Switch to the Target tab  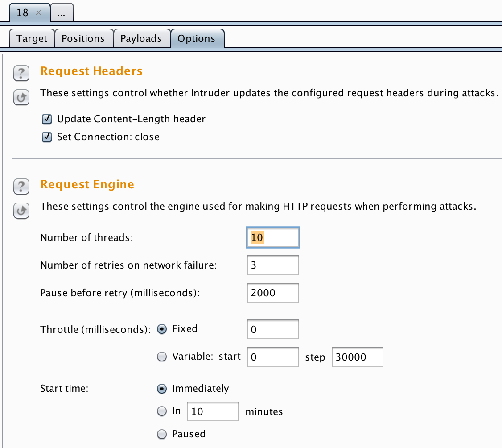[x=32, y=38]
